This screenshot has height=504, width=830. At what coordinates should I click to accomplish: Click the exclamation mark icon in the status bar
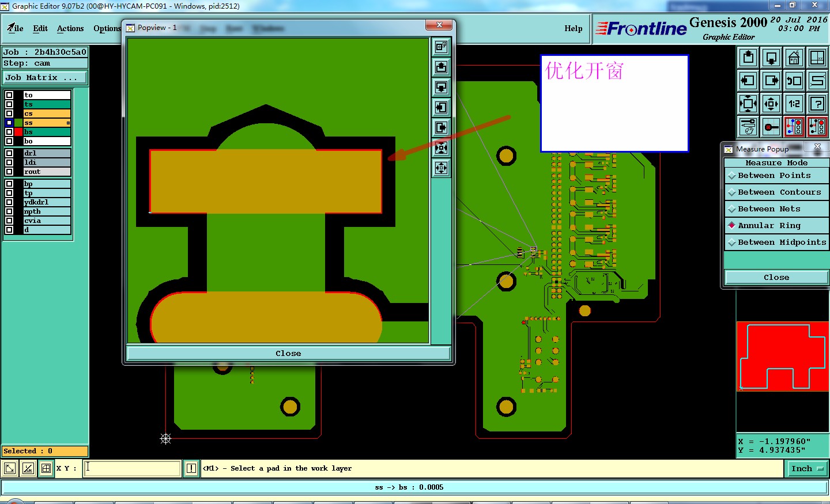coord(191,468)
